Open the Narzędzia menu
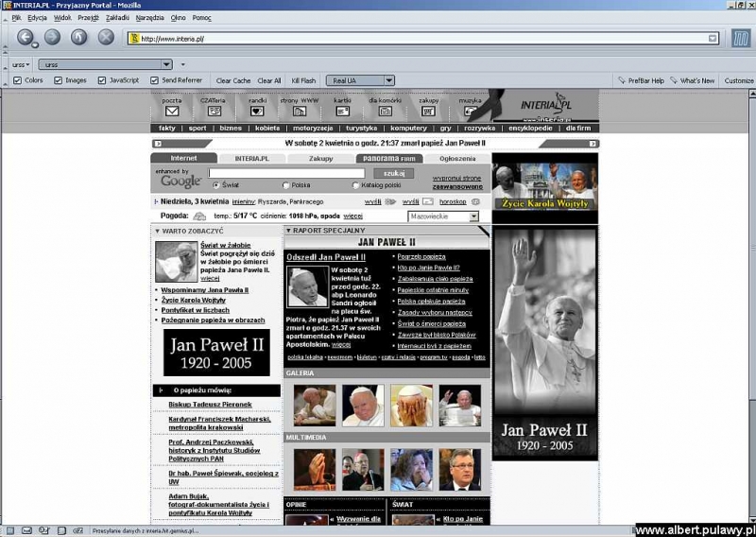 coord(149,18)
